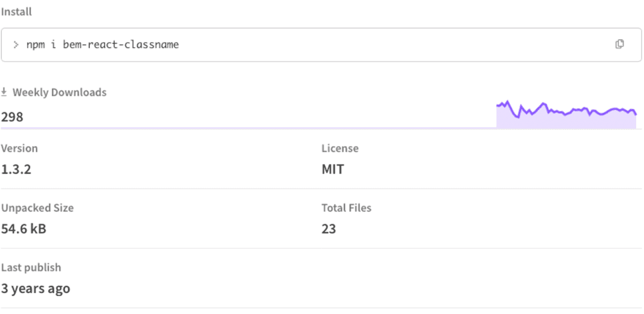Select the 54.6 kB size value
The image size is (644, 314).
point(23,229)
